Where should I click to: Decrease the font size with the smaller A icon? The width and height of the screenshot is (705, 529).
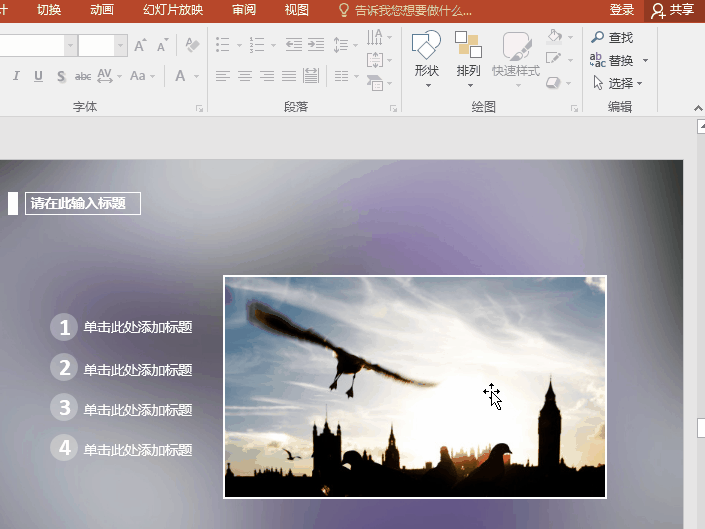(162, 45)
